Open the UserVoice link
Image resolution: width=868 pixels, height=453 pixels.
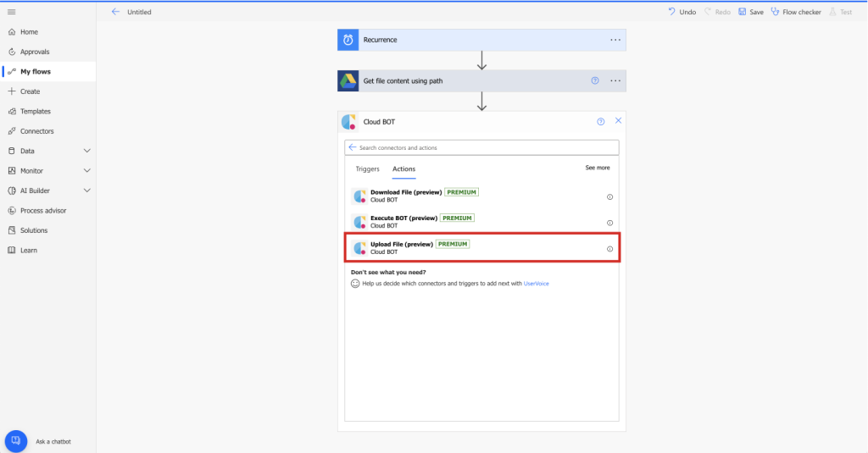click(x=536, y=284)
